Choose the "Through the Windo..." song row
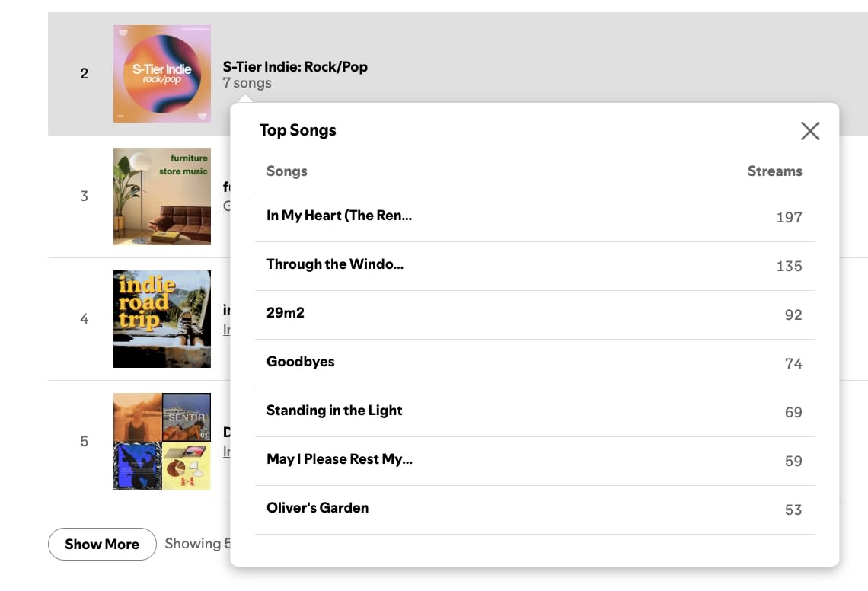Image resolution: width=868 pixels, height=591 pixels. tap(335, 264)
